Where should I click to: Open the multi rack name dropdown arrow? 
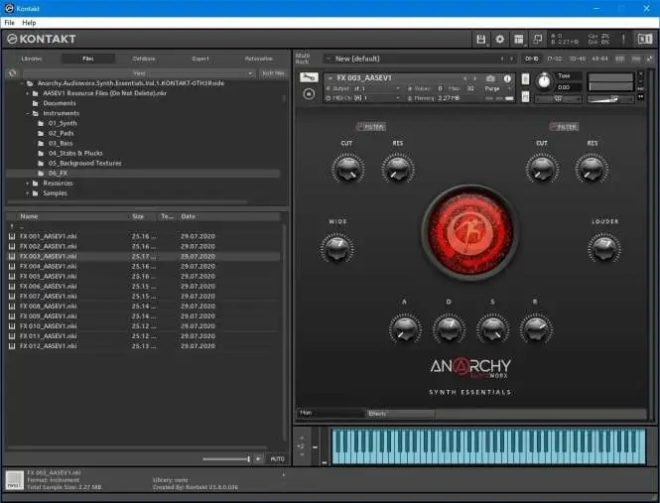(x=328, y=59)
